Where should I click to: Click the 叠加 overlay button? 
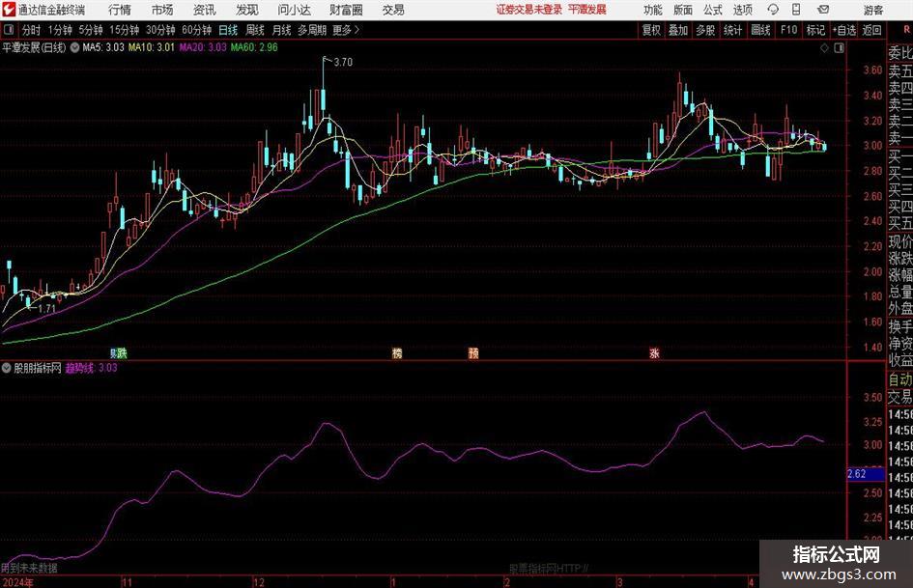click(678, 30)
